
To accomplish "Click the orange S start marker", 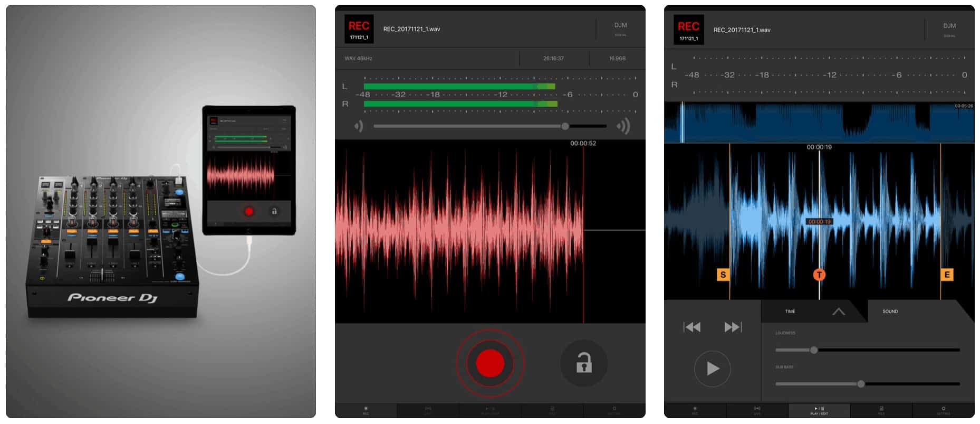I will click(723, 275).
